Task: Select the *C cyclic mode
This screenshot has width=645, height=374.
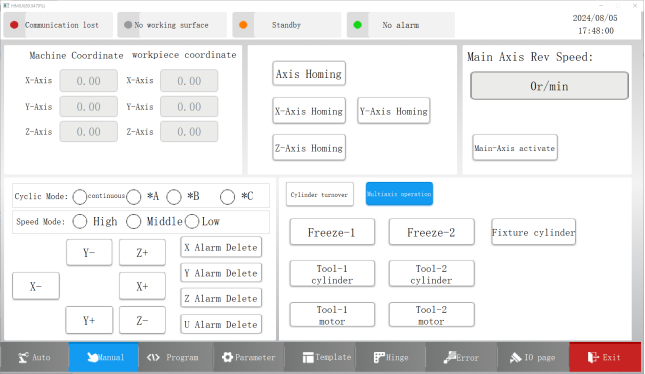Action: click(227, 197)
